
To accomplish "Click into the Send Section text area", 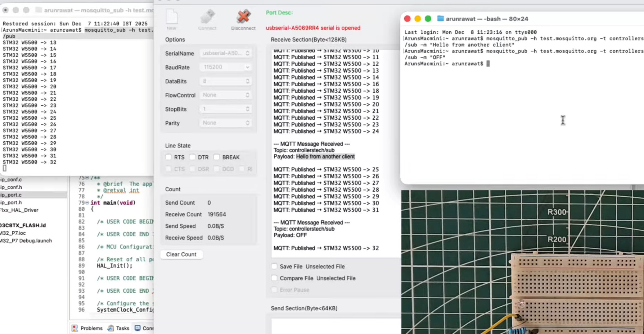I will coord(335,326).
